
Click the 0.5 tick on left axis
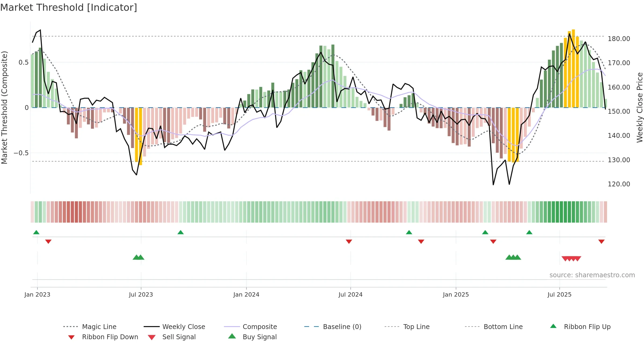click(24, 62)
